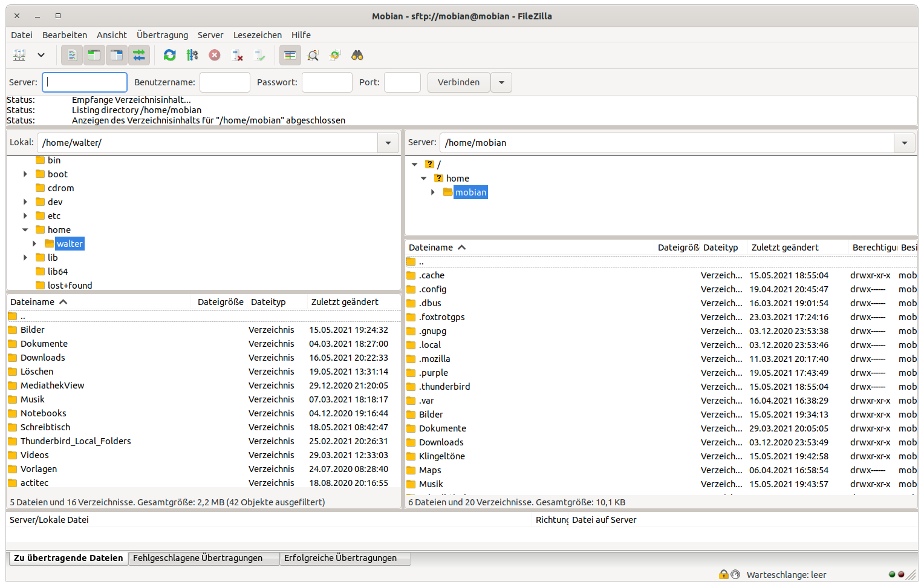Toggle the remote directory tree view

point(117,55)
